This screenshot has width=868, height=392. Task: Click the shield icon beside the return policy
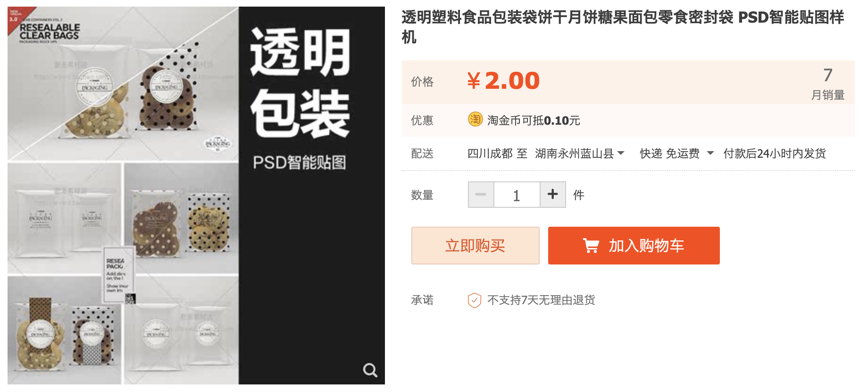(474, 300)
